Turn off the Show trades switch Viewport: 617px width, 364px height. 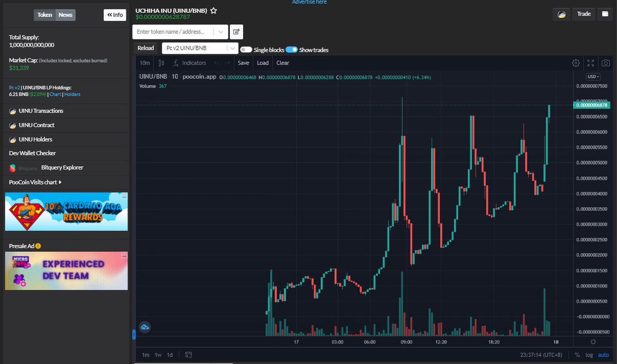tap(292, 50)
